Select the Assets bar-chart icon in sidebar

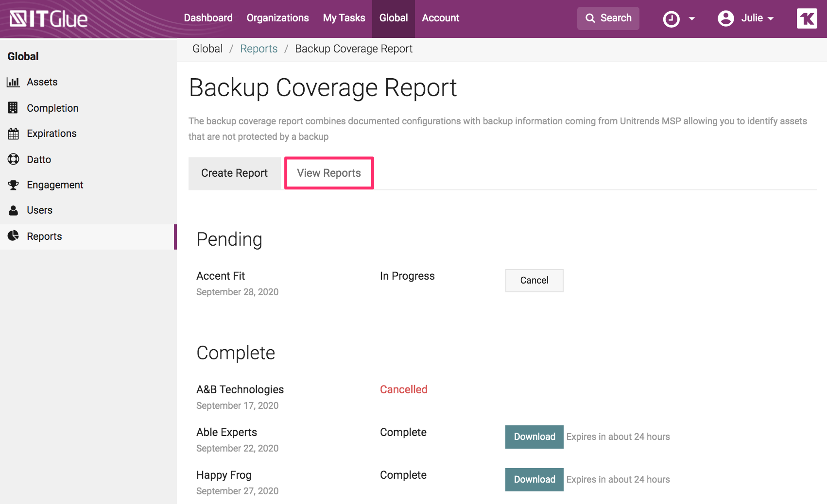(13, 82)
